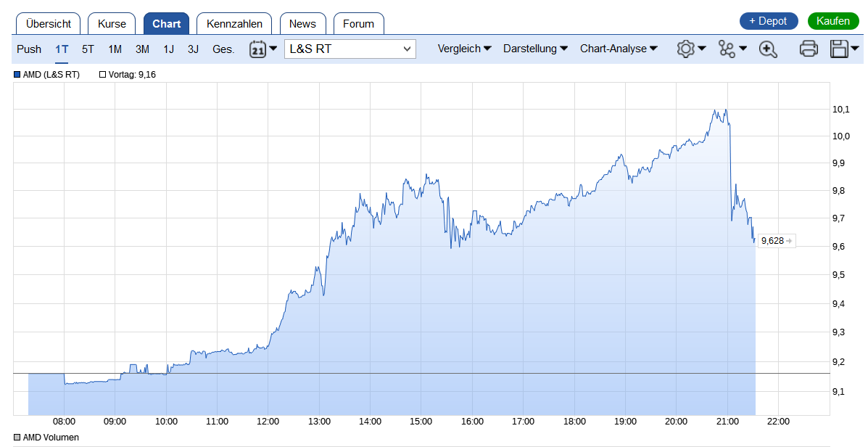This screenshot has height=447, width=868.
Task: Expand the Chart-Analyse dropdown
Action: pos(619,49)
